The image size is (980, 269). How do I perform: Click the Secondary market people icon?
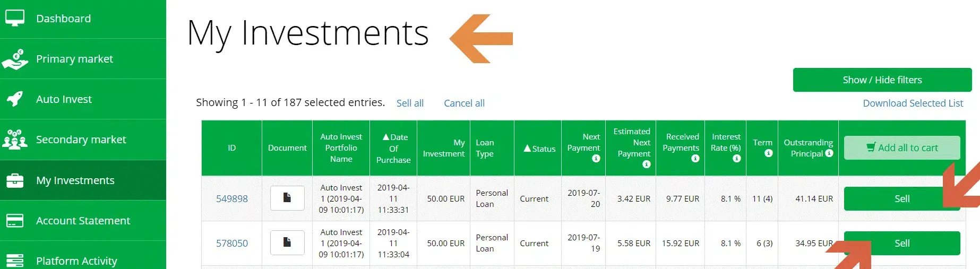coord(15,139)
